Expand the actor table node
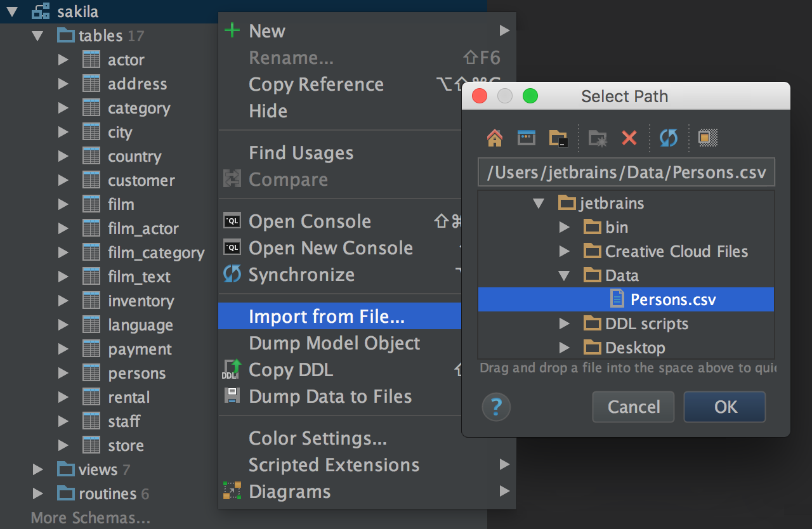Screen dimensions: 812x529 click(x=63, y=60)
